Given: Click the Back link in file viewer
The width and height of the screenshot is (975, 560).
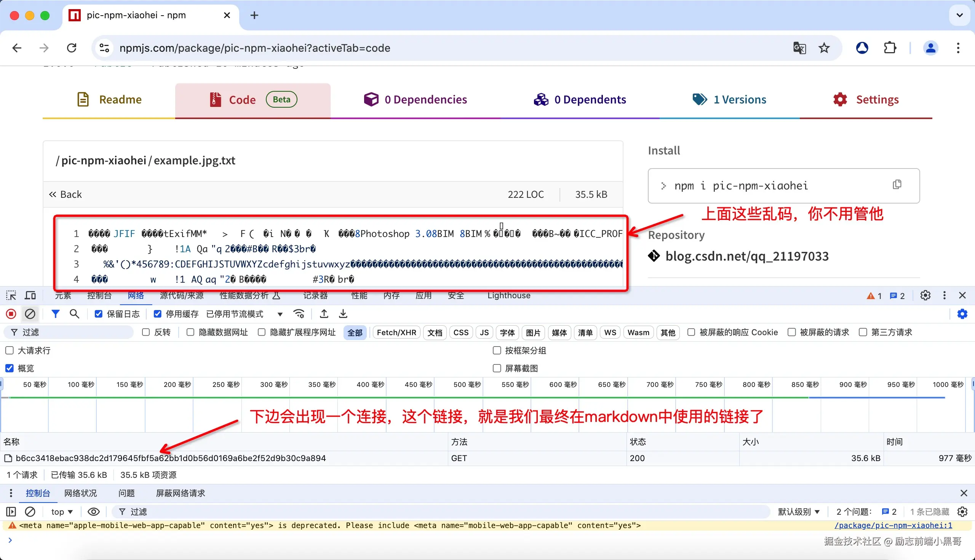Looking at the screenshot, I should pos(66,195).
